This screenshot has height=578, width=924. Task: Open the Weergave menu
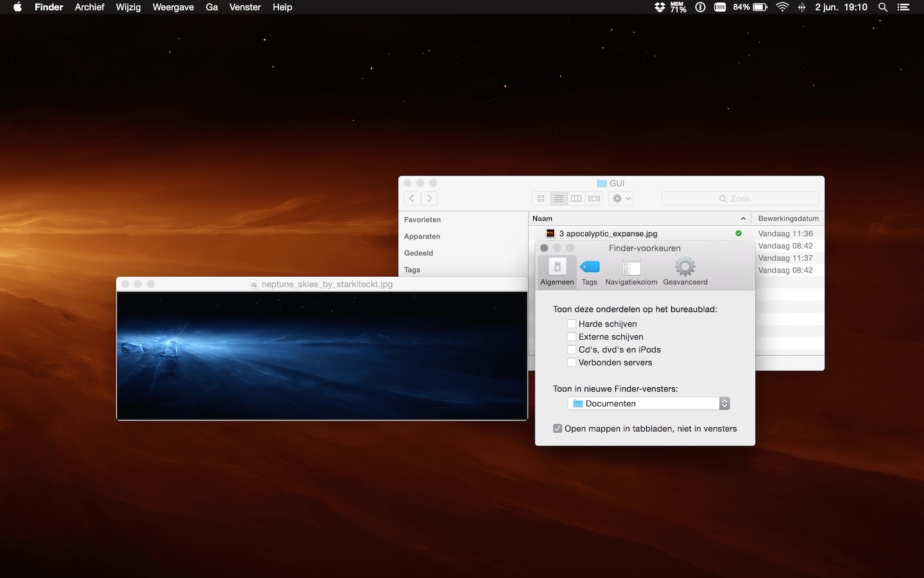click(x=173, y=7)
